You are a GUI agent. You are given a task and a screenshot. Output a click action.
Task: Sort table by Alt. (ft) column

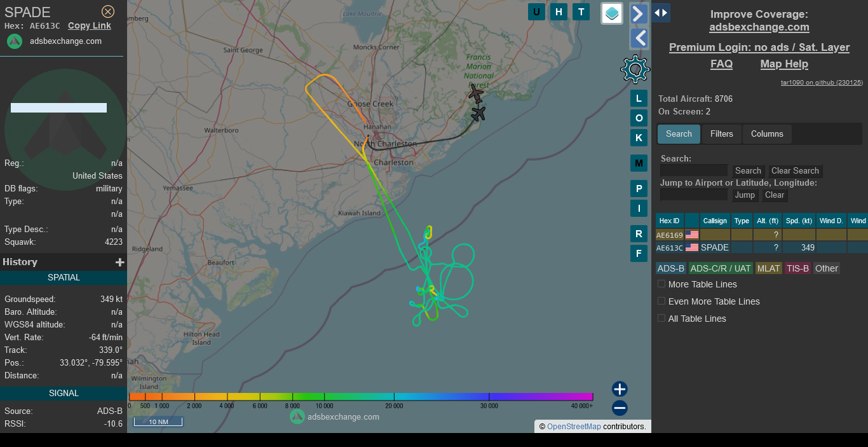pos(768,221)
